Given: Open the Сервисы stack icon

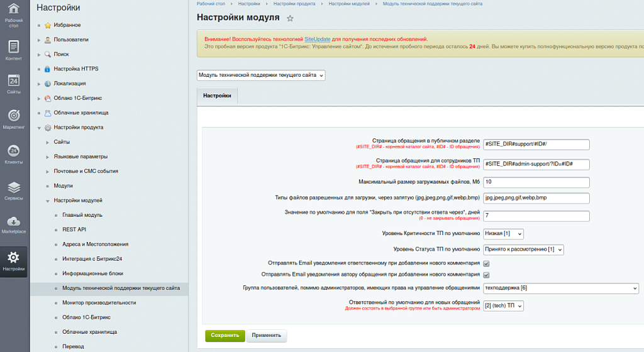Looking at the screenshot, I should coord(14,189).
